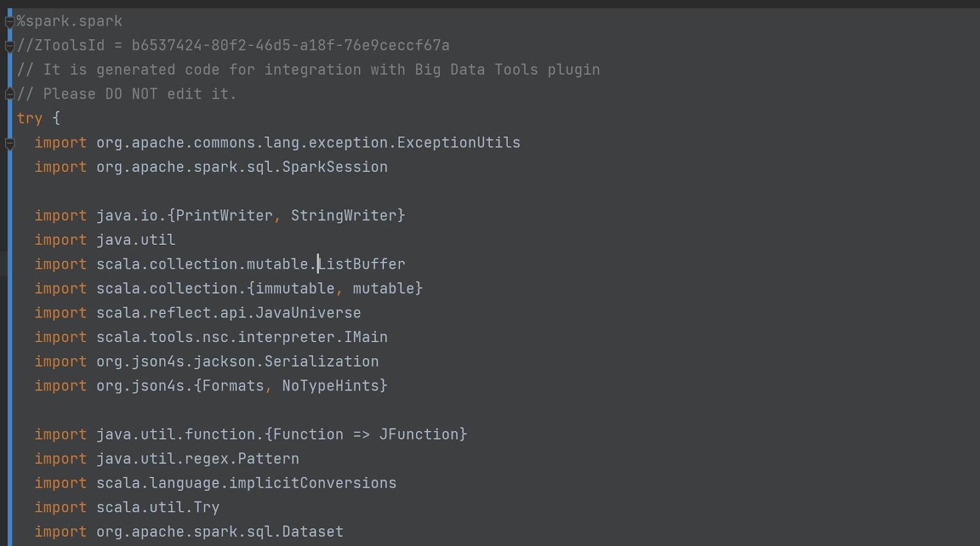The width and height of the screenshot is (980, 546).
Task: Collapse the fold marker beside %spark.spark
Action: point(9,22)
